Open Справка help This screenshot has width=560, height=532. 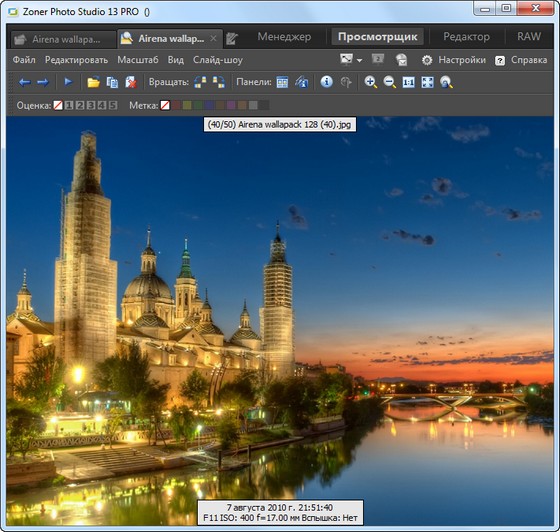(529, 60)
